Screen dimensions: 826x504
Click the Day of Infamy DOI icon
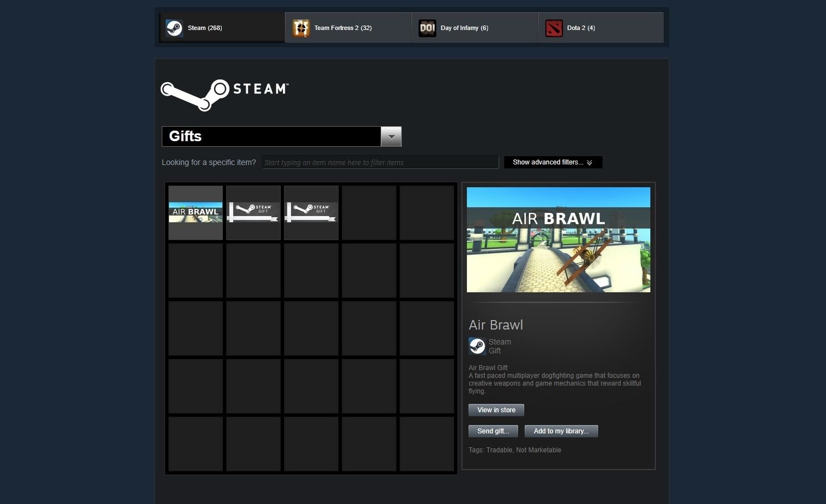(427, 28)
